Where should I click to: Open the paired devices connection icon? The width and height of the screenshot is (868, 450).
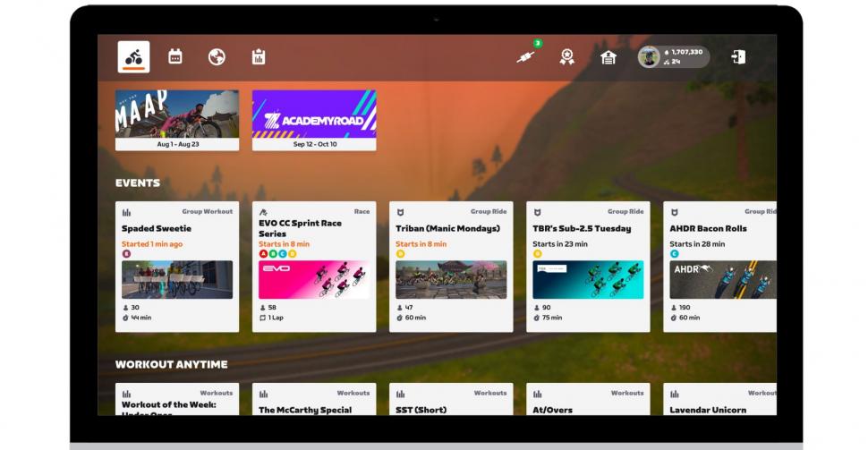coord(525,57)
